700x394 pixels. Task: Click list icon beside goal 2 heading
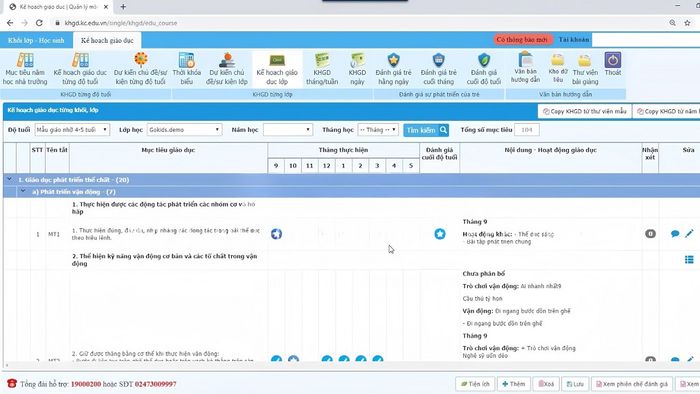[x=689, y=260]
